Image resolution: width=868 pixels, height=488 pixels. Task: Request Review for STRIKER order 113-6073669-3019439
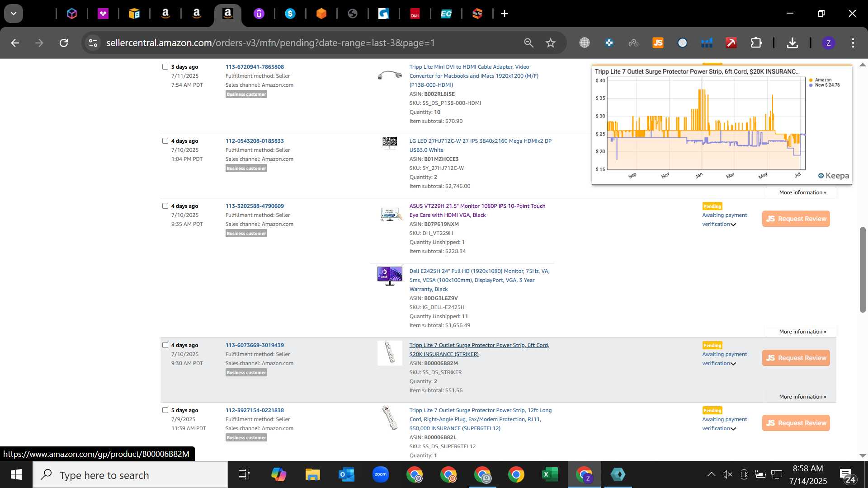[796, 358]
